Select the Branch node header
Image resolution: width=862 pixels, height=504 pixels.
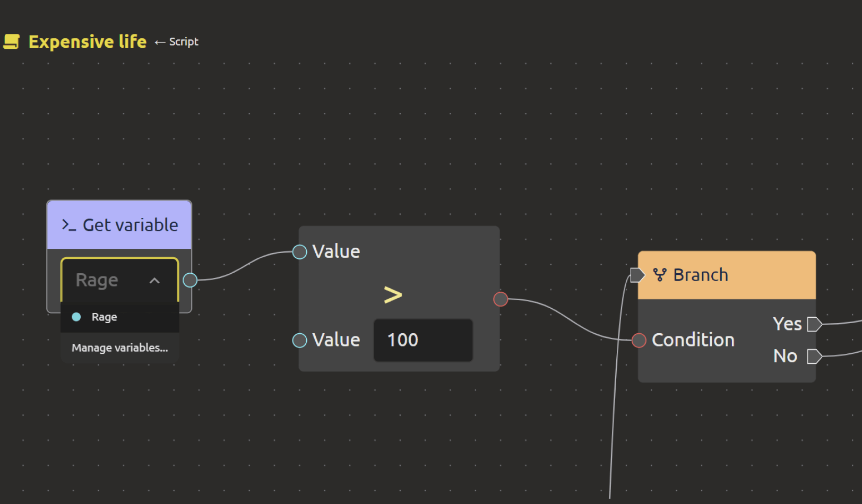(727, 275)
